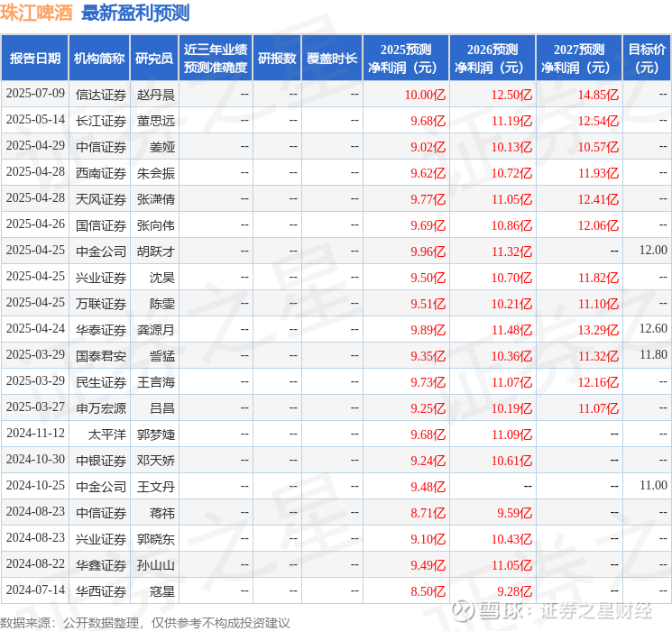Screen dimensions: 672x631
Task: Select analyst name 胡跃才
Action: coord(156,251)
